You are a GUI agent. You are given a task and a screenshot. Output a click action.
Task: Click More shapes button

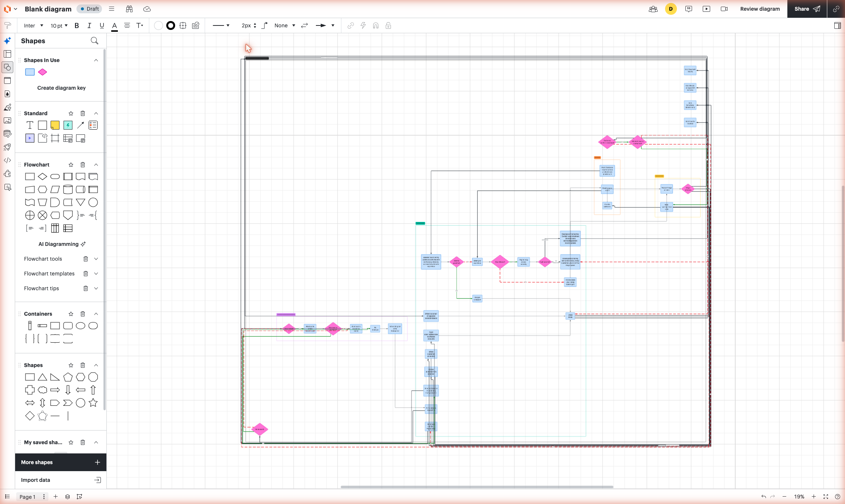click(61, 462)
